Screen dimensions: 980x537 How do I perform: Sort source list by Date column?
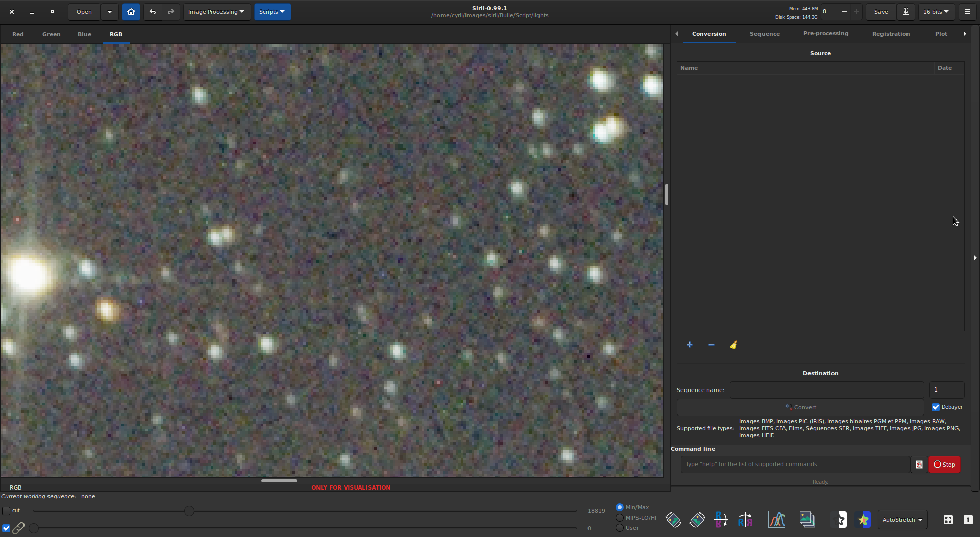pyautogui.click(x=948, y=68)
